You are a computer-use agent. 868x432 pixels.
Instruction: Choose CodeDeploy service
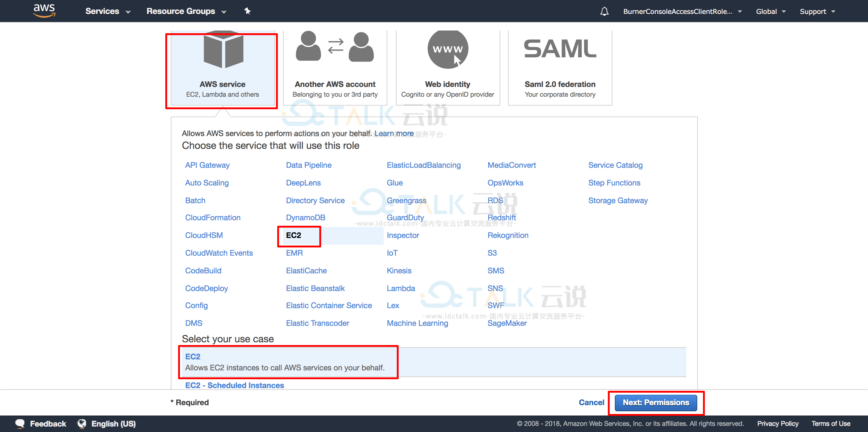pos(206,288)
